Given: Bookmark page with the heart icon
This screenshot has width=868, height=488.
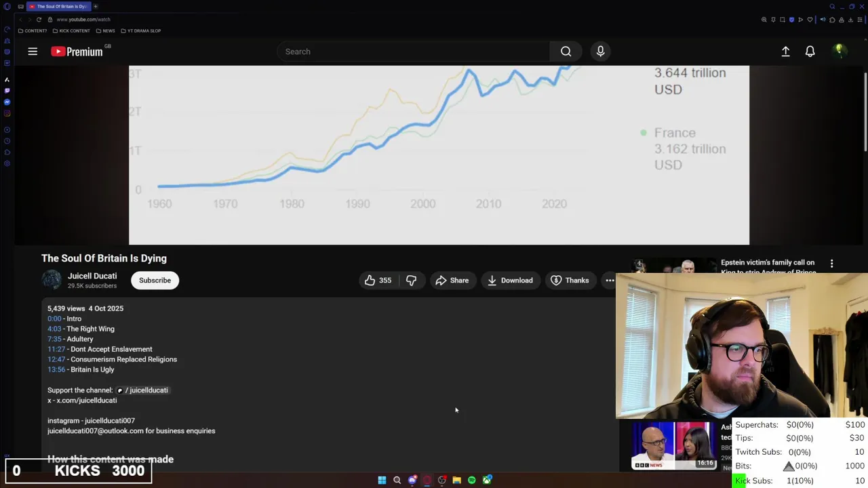Looking at the screenshot, I should click(x=810, y=20).
